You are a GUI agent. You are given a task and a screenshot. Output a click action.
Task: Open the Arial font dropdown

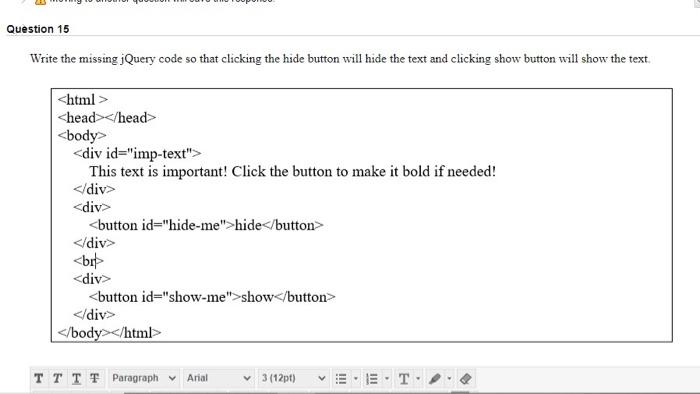click(x=218, y=378)
